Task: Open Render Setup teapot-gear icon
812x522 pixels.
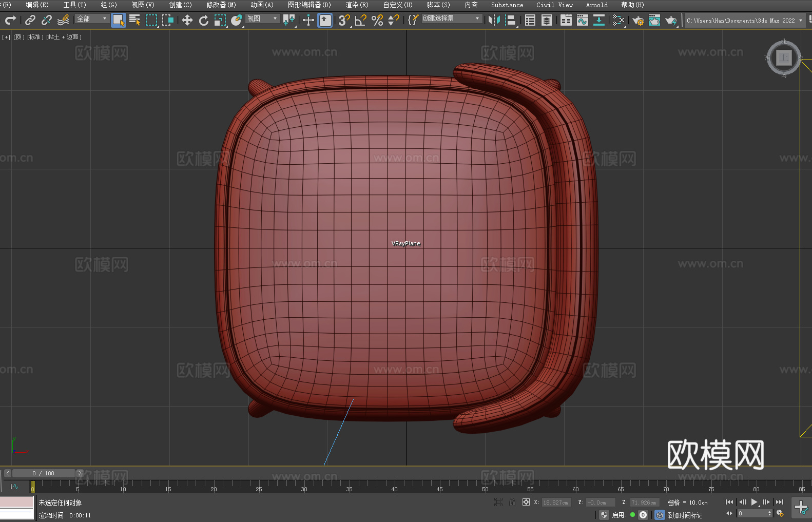Action: coord(638,20)
